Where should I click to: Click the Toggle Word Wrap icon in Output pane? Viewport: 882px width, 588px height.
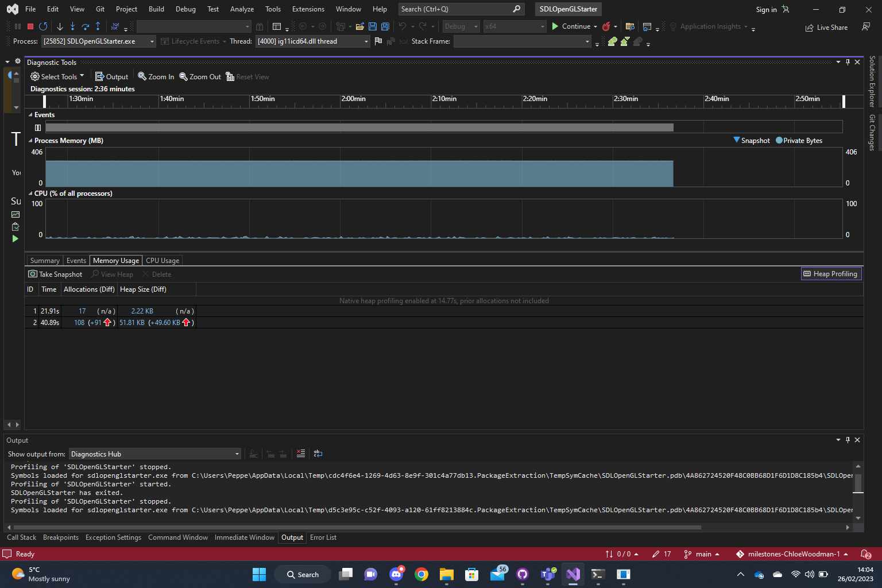click(318, 454)
